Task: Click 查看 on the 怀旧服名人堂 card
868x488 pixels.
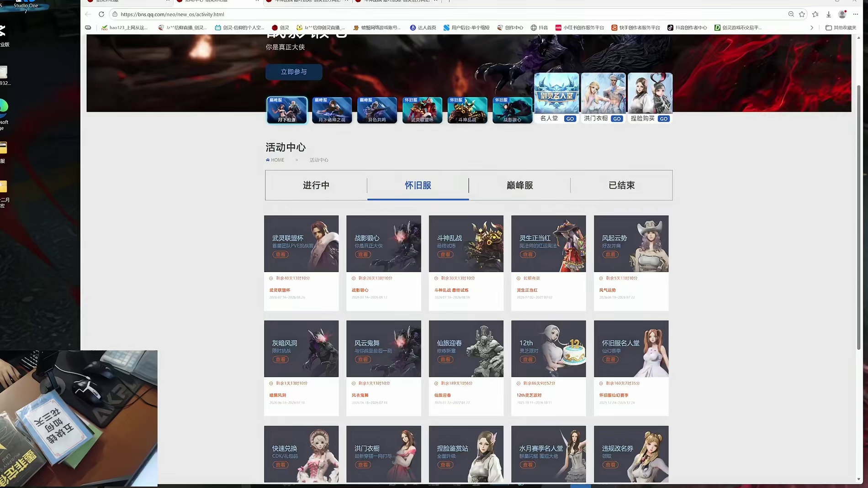Action: point(610,359)
